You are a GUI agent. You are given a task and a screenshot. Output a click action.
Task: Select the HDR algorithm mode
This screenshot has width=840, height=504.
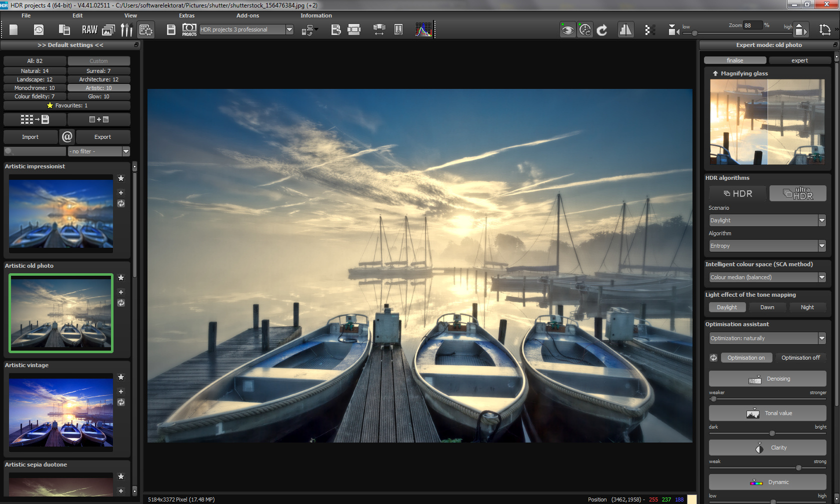(x=738, y=193)
